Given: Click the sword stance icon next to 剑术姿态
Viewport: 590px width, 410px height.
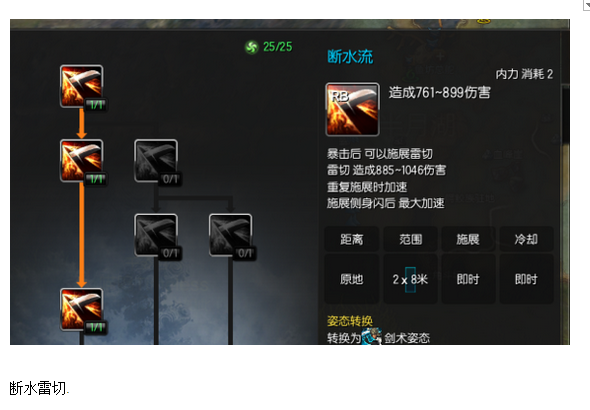Looking at the screenshot, I should click(x=372, y=336).
